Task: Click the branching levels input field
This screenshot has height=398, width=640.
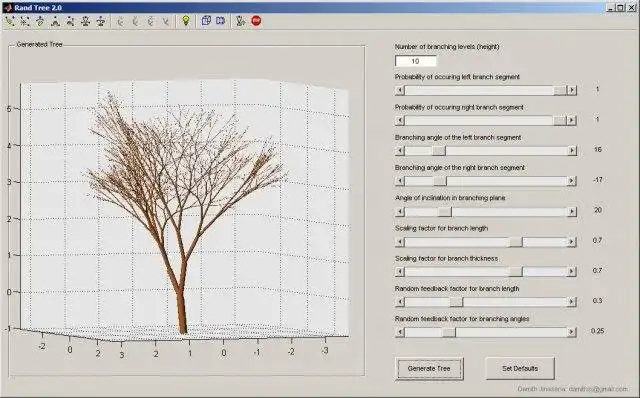Action: click(416, 61)
